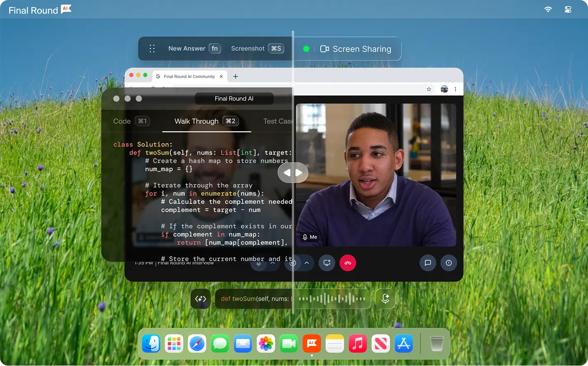Open the Final Round AI dock icon
588x366 pixels.
coord(311,343)
